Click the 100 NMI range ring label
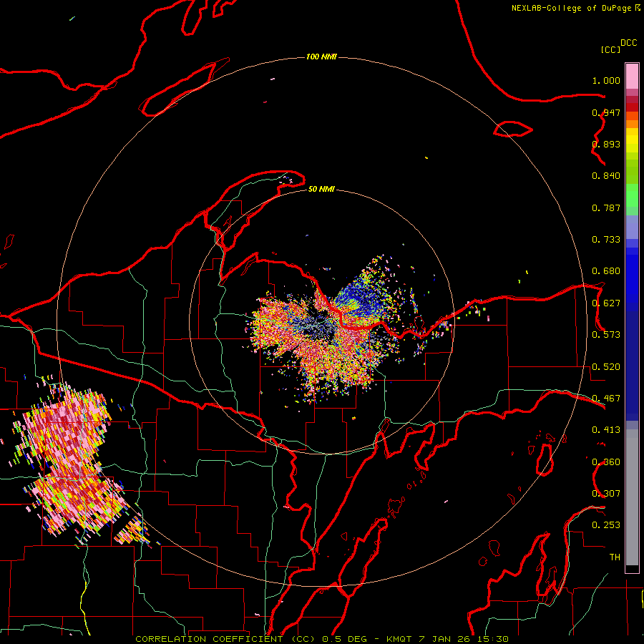The image size is (644, 644). 321,57
